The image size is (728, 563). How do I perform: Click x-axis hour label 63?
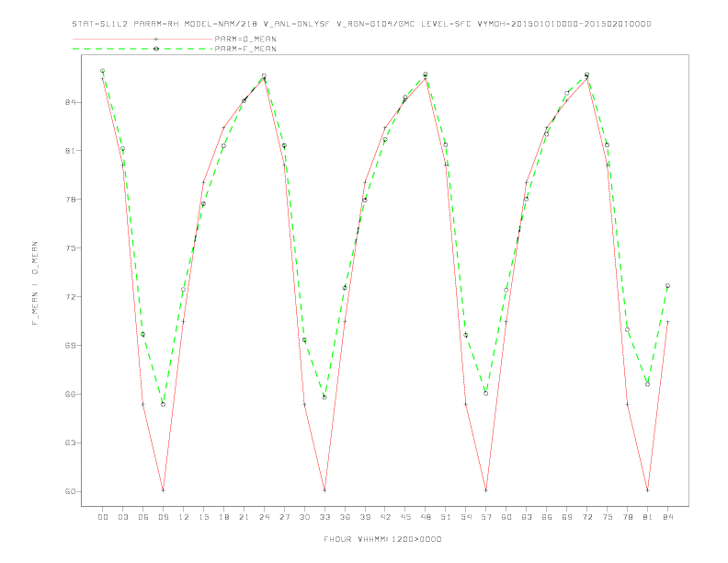(527, 517)
